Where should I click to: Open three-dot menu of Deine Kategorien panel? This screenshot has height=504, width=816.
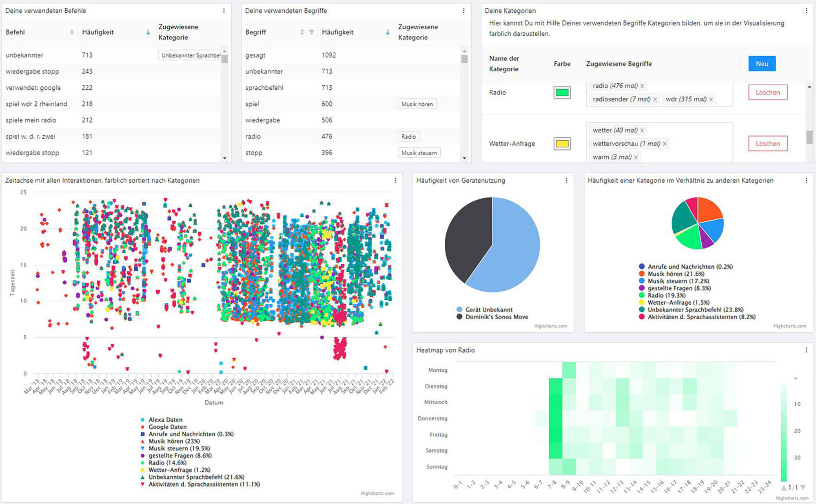(x=806, y=11)
